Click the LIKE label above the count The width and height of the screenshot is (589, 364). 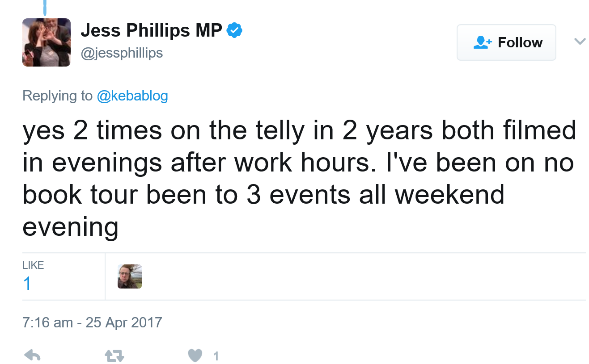point(33,265)
